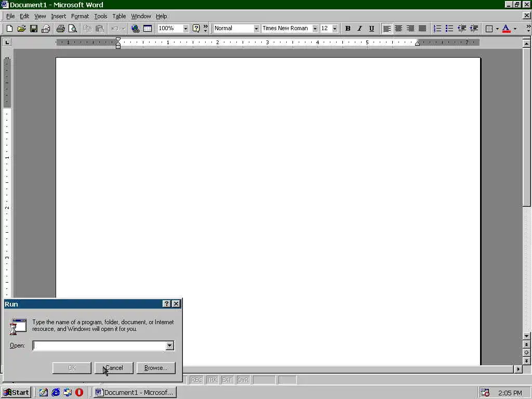Image resolution: width=532 pixels, height=399 pixels.
Task: Open the Tools menu
Action: click(100, 16)
